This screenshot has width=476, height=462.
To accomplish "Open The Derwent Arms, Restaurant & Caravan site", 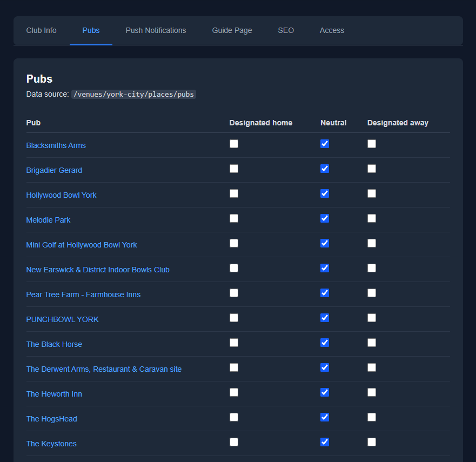I will pyautogui.click(x=104, y=370).
